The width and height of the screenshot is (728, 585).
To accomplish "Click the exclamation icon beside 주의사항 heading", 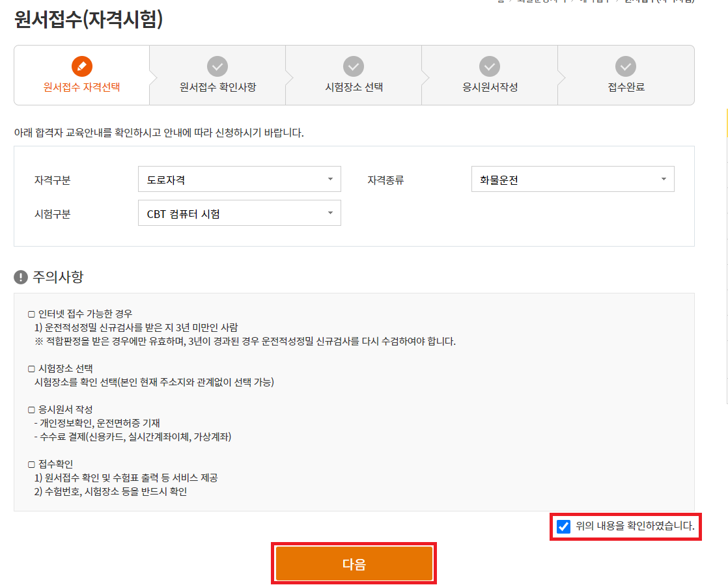I will point(21,278).
